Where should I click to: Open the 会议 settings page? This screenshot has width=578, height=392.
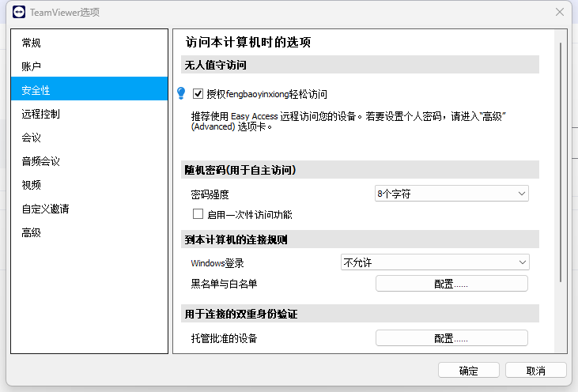pos(89,138)
